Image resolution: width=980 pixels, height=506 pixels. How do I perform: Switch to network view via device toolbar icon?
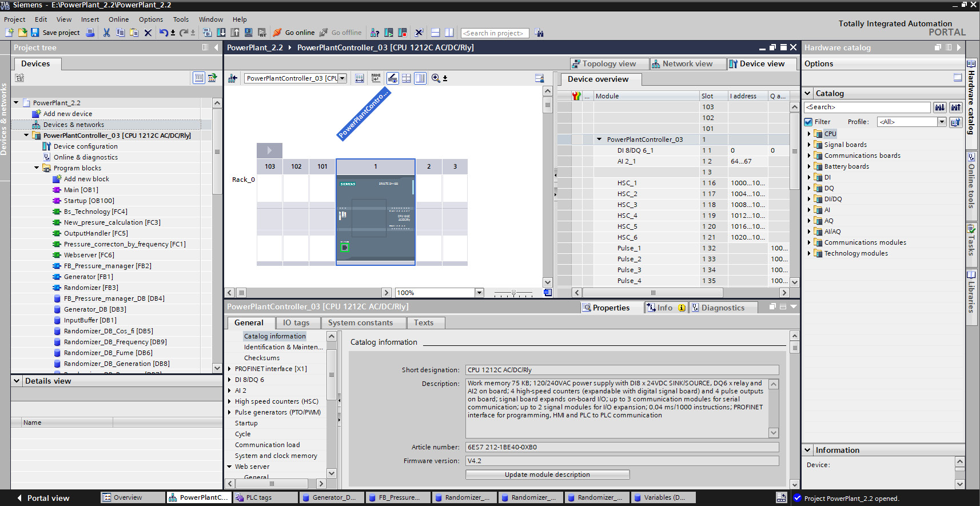coord(233,78)
